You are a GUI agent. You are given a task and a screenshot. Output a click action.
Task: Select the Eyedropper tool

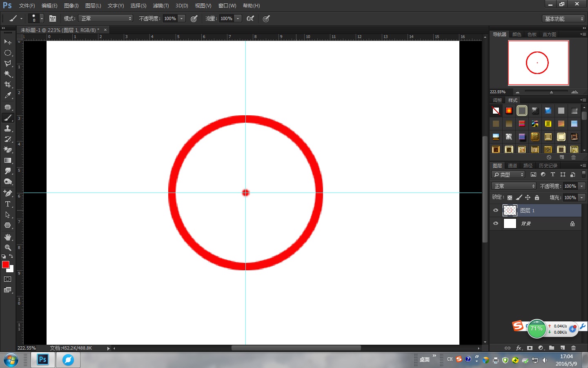pos(7,96)
